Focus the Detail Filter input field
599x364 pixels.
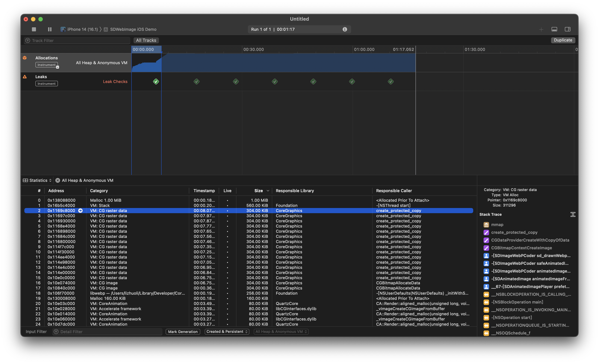pos(107,332)
